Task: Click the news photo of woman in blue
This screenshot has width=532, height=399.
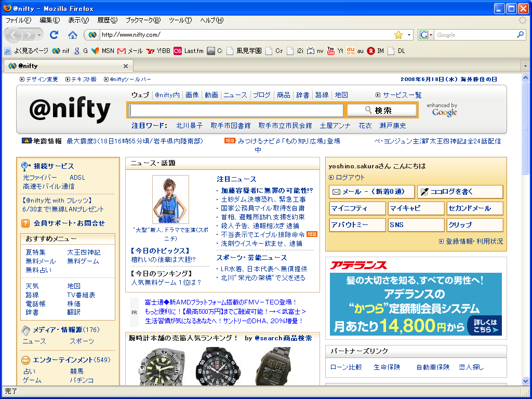Action: [170, 199]
